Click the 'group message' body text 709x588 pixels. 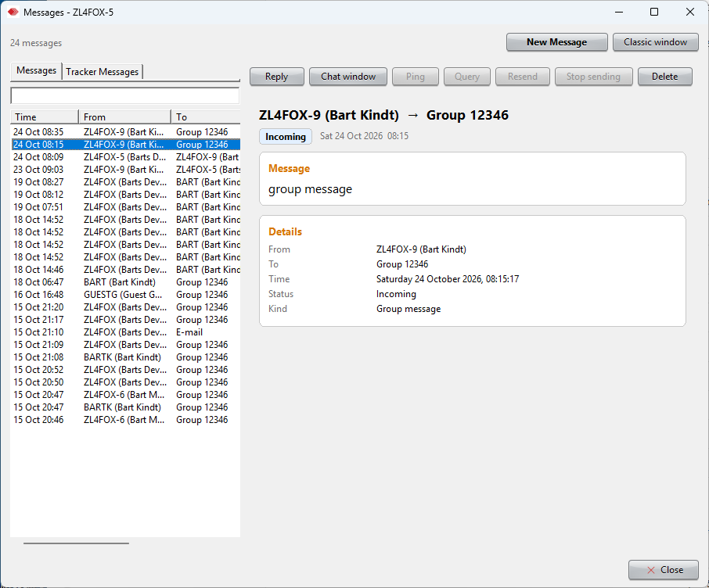tap(310, 189)
